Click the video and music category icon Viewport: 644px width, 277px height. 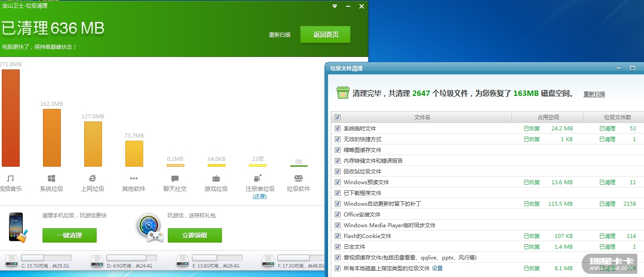click(x=10, y=178)
